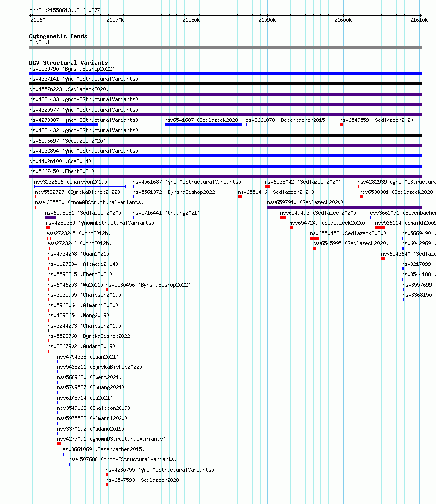The image size is (436, 504).
Task: Open nsv4392654 (Wong2019) label
Action: 78,315
